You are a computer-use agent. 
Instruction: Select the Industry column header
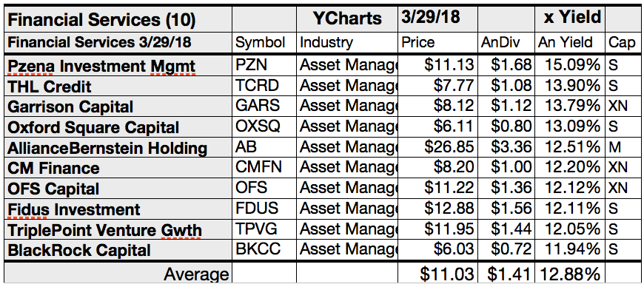(x=347, y=42)
